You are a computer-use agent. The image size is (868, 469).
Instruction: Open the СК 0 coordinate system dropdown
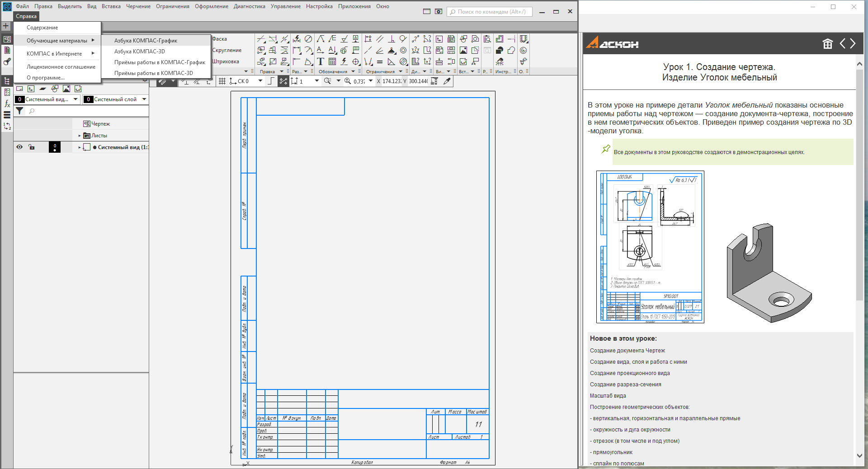point(260,81)
